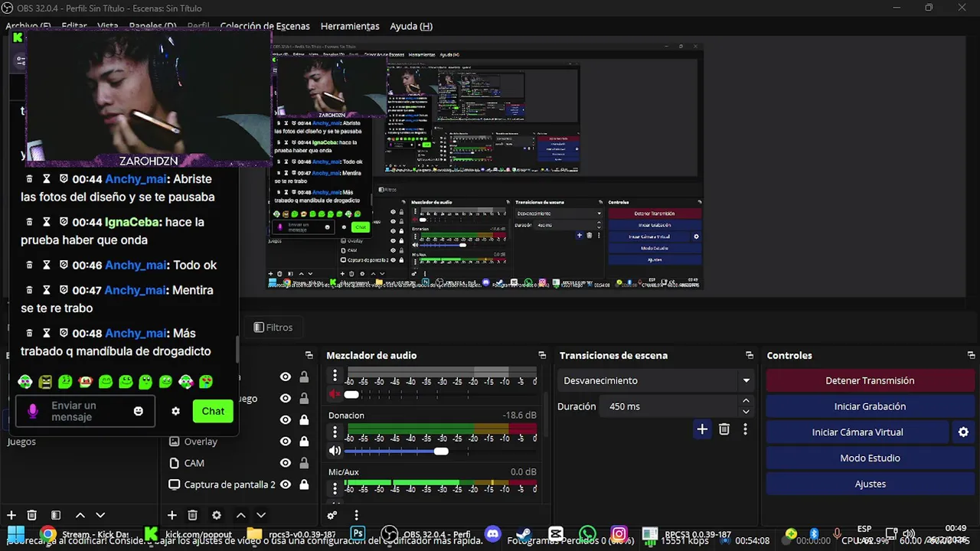Delete the 00:46 Anchy_mai message
This screenshot has width=980, height=551.
tap(30, 265)
